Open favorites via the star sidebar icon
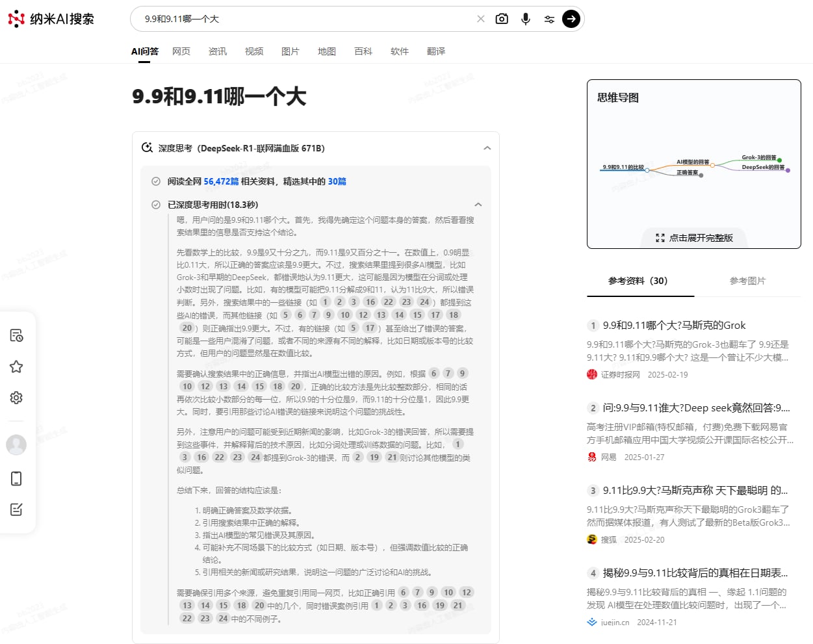The height and width of the screenshot is (644, 813). [16, 367]
